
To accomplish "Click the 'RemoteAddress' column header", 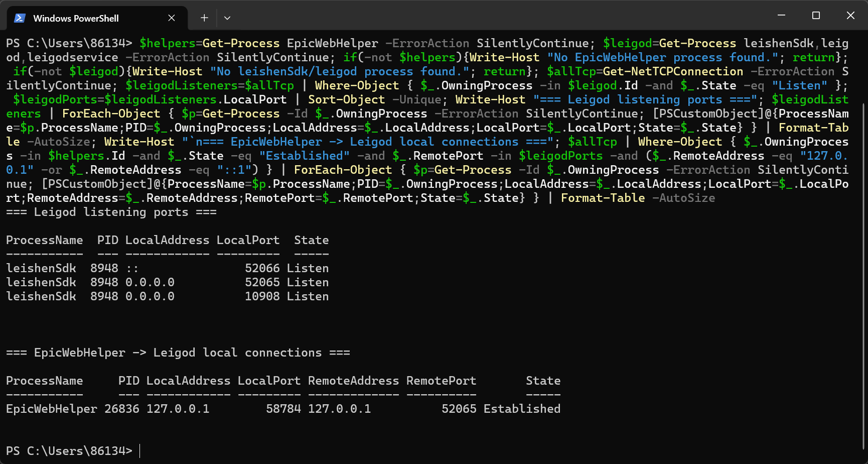I will coord(354,381).
